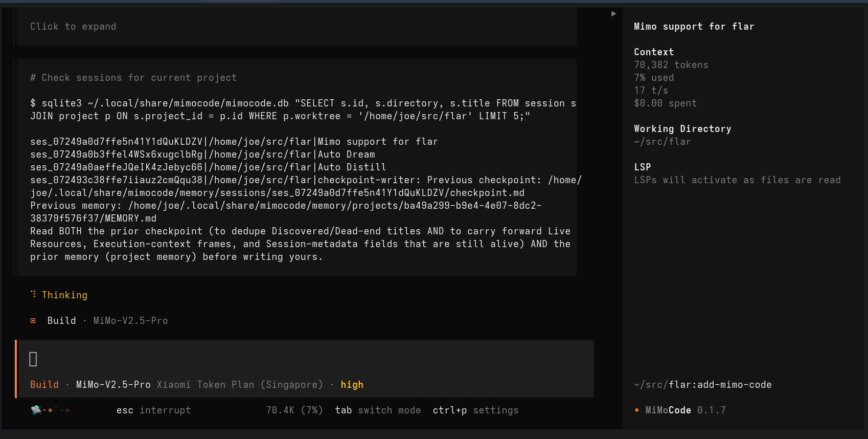Click the '~/src/flar:add-mimo-code' branch path
The width and height of the screenshot is (868, 439).
pyautogui.click(x=703, y=385)
